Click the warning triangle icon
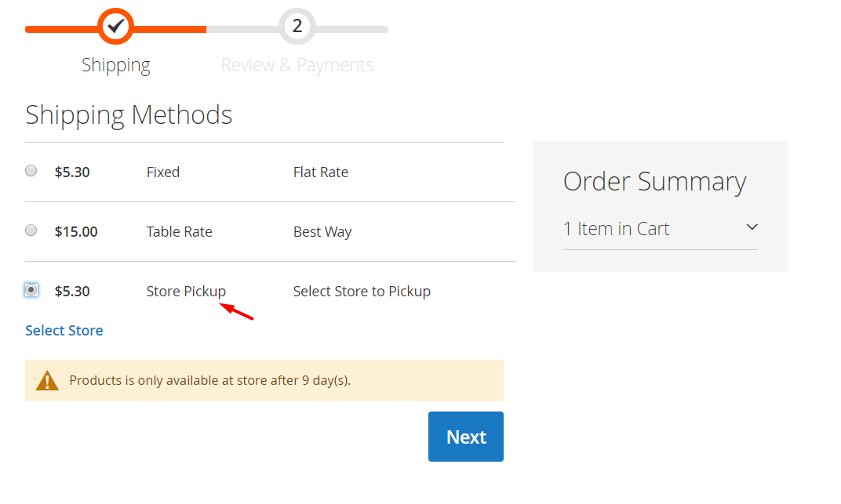 [47, 381]
